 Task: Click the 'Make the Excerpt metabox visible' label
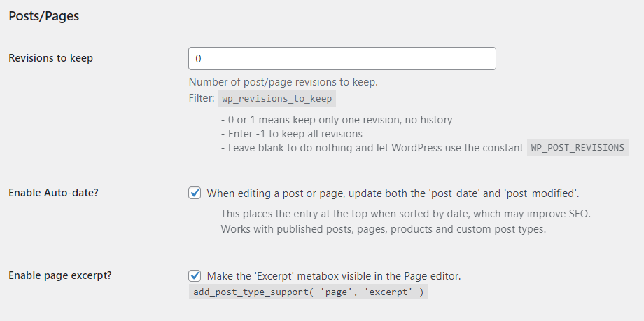coord(333,276)
